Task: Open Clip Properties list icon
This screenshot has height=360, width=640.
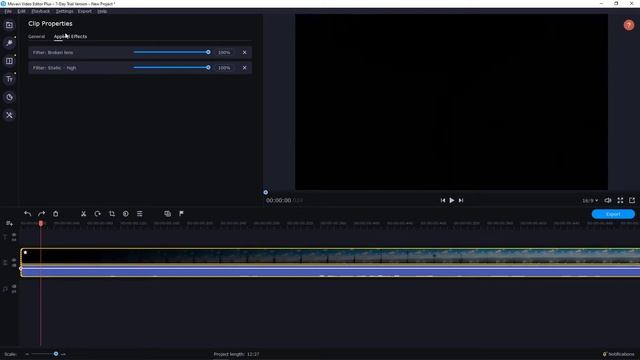Action: click(x=140, y=213)
